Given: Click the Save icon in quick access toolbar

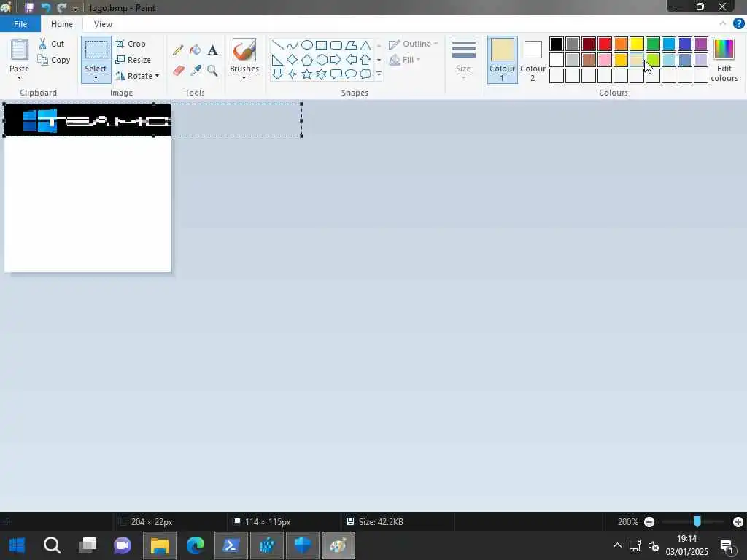Looking at the screenshot, I should click(29, 7).
